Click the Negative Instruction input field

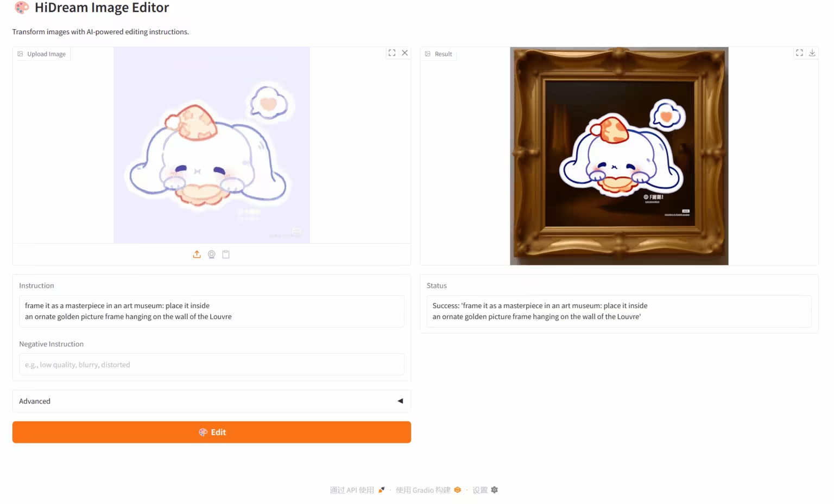pyautogui.click(x=212, y=365)
